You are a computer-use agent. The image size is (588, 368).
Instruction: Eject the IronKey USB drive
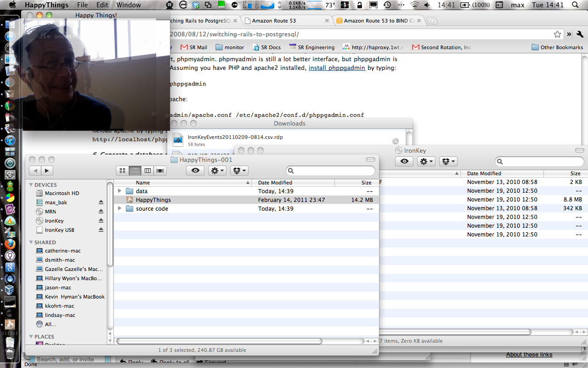click(x=101, y=230)
